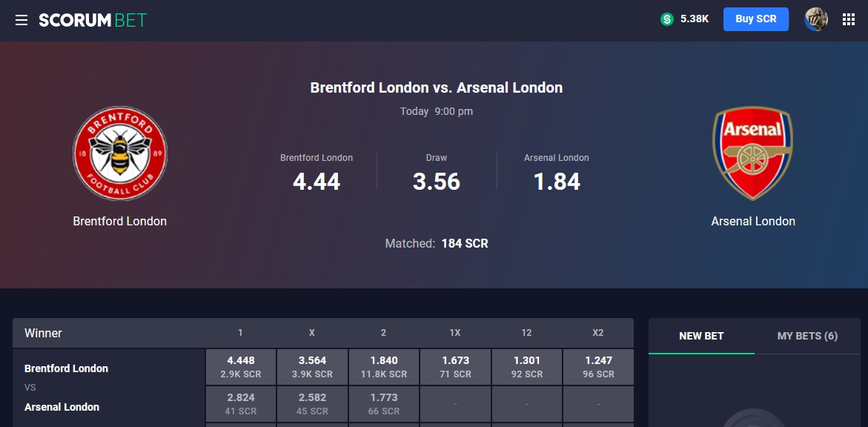This screenshot has height=427, width=868.
Task: Pick the 1.773 odds cell
Action: pyautogui.click(x=384, y=404)
